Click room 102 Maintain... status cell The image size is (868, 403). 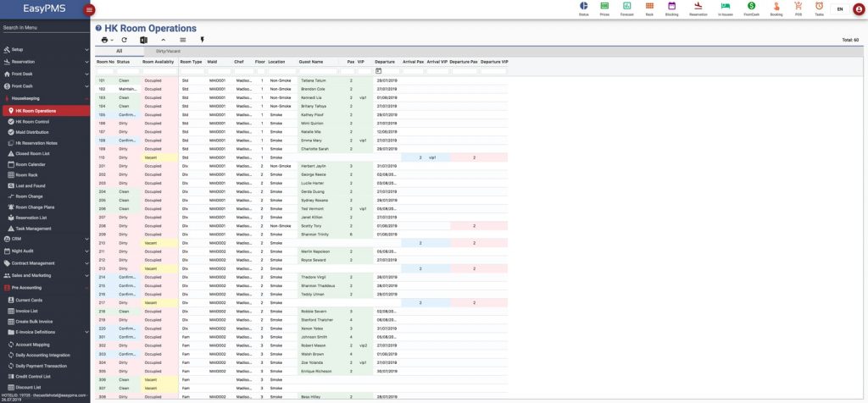[129, 89]
